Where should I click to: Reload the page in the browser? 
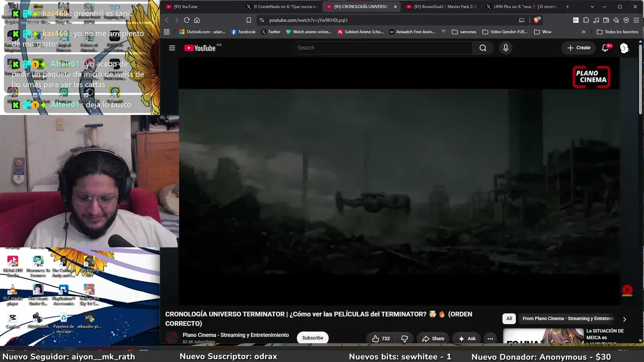187,20
